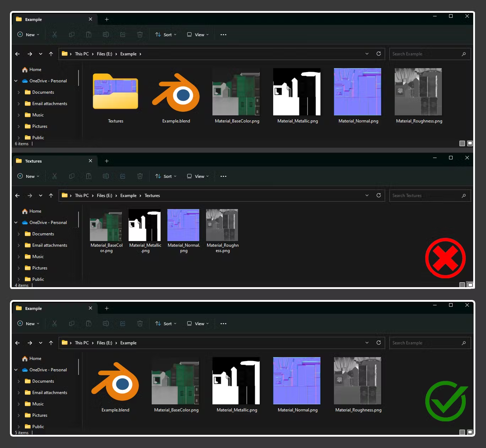This screenshot has width=486, height=448.
Task: Click the New button in the bottom Example window
Action: pyautogui.click(x=28, y=323)
